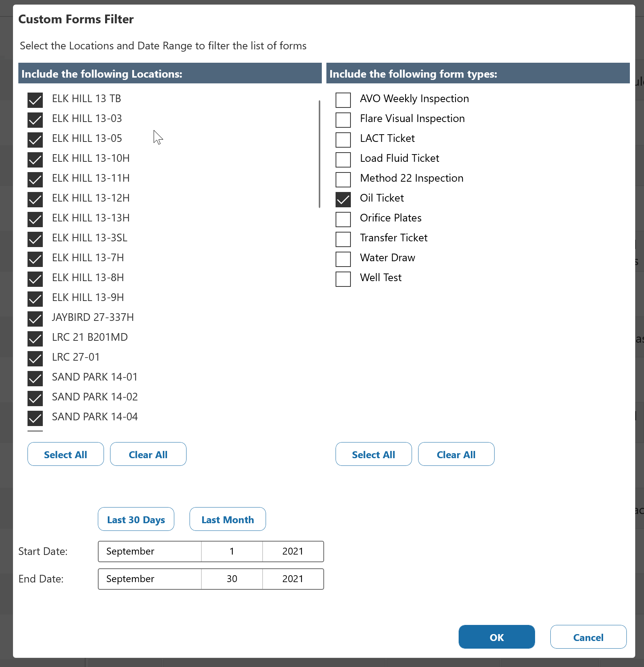Open the Start Date month field
The height and width of the screenshot is (667, 644).
149,551
